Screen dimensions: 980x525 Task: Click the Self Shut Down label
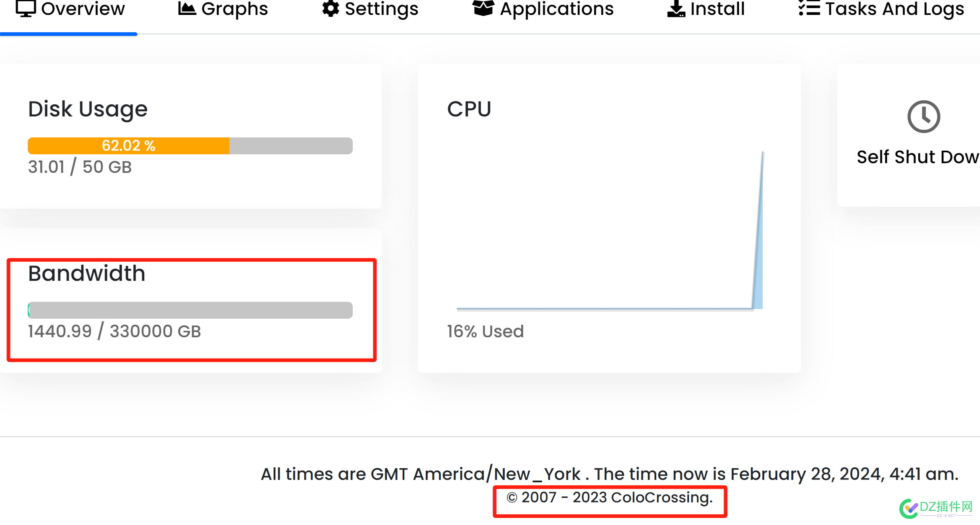coord(918,157)
